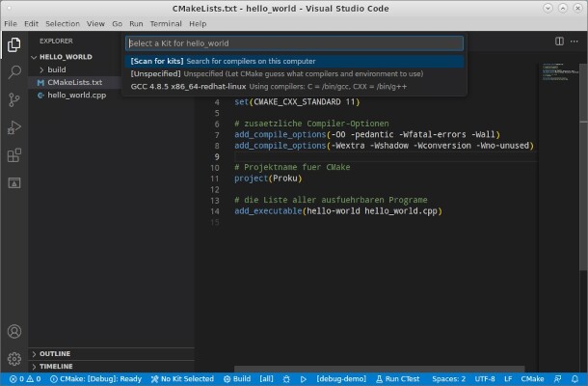Screen dimensions: 588x386
Task: Open the Explorer view in activity bar
Action: (14, 44)
